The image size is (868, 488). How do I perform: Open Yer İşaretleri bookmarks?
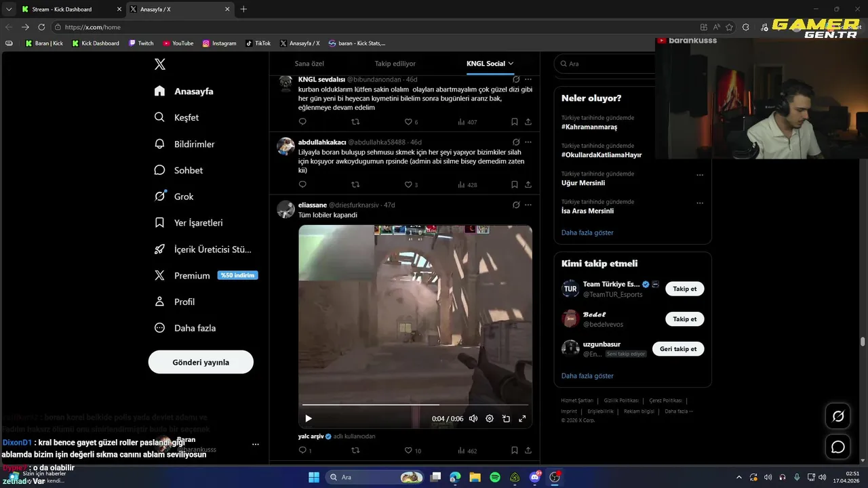point(189,222)
